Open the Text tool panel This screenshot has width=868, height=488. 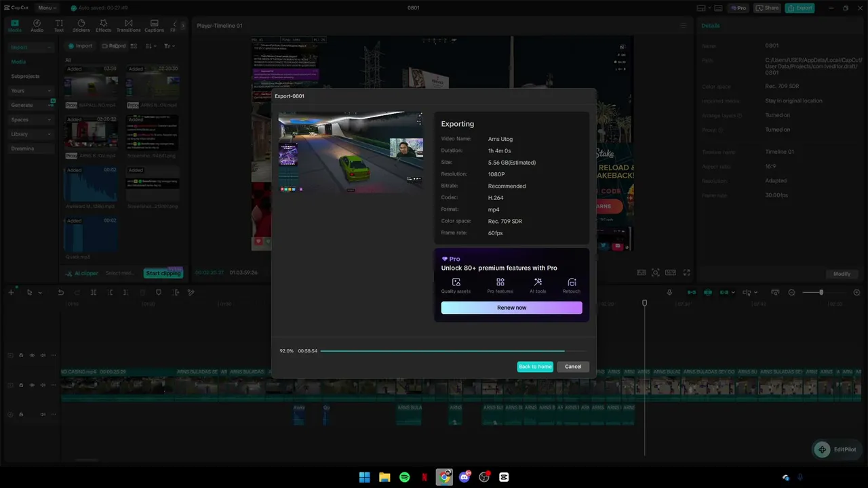(59, 26)
